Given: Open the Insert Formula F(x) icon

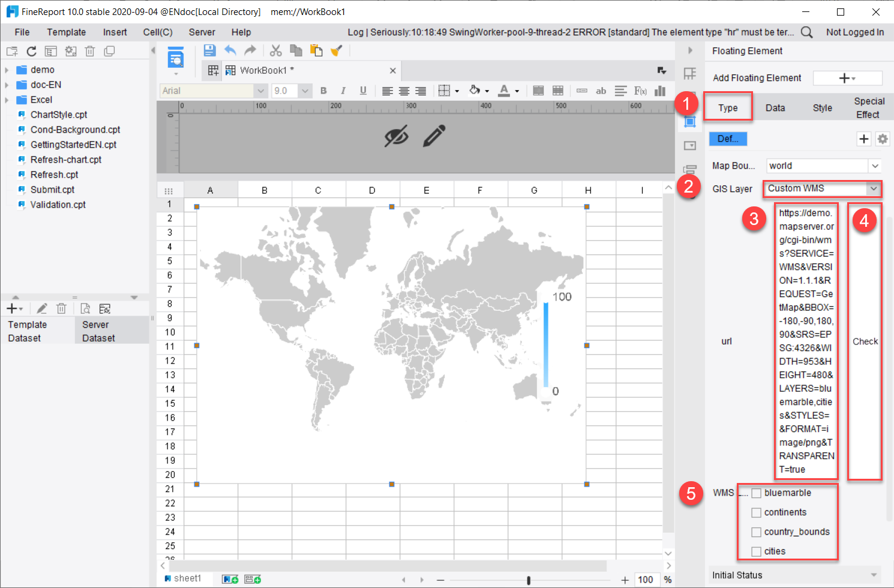Looking at the screenshot, I should (640, 91).
